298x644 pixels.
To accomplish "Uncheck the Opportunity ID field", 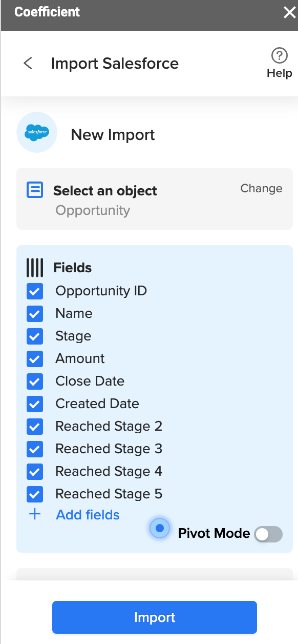I will 35,291.
